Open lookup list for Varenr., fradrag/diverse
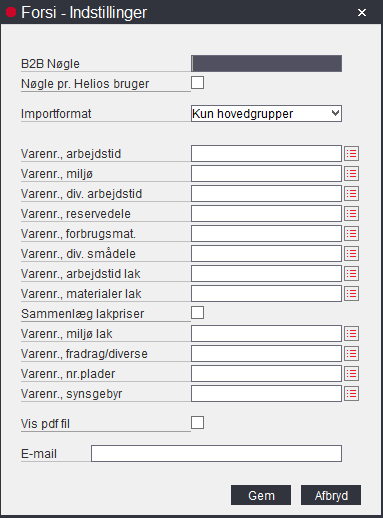Screen dimensions: 383x518 point(351,354)
